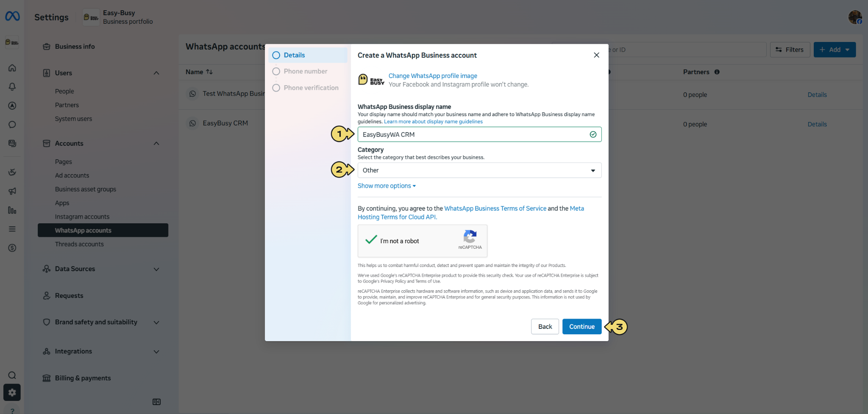The width and height of the screenshot is (868, 414).
Task: Collapse the Users section
Action: pos(156,73)
